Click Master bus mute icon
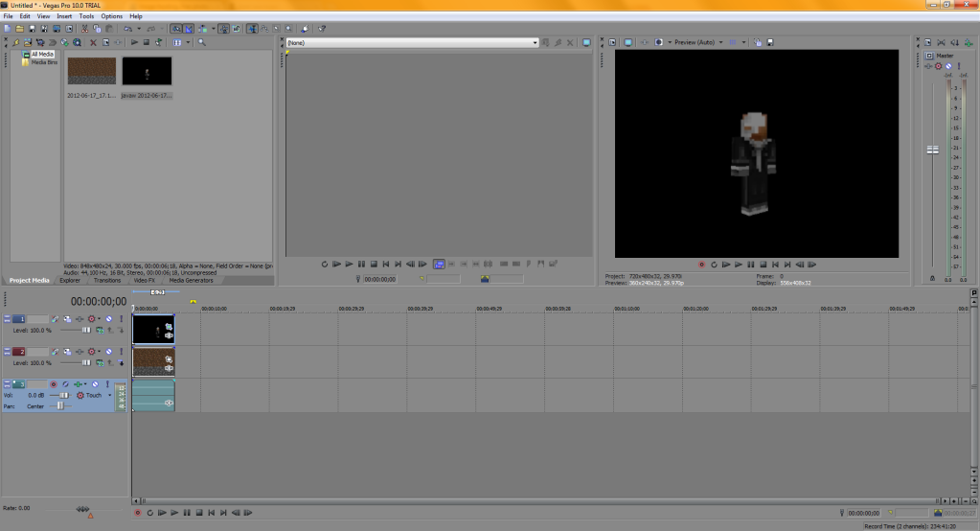 click(x=948, y=66)
